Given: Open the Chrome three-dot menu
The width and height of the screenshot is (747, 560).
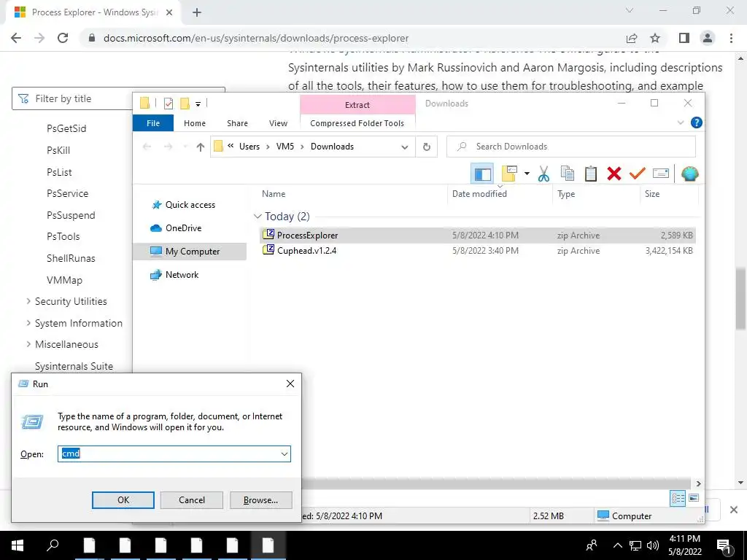Looking at the screenshot, I should tap(731, 38).
